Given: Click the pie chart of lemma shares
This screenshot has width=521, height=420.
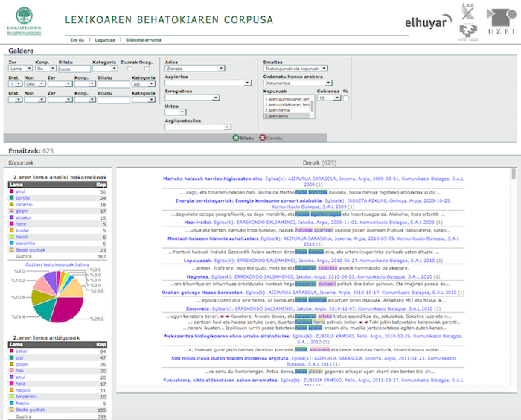Looking at the screenshot, I should (x=57, y=296).
